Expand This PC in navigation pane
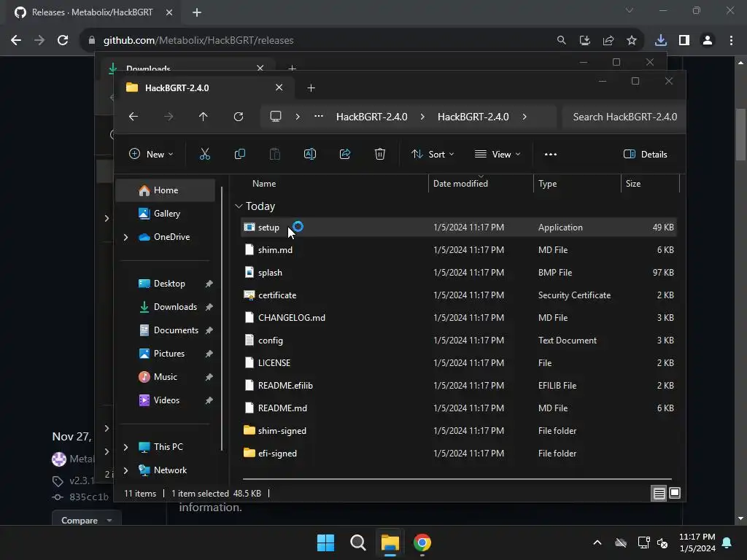747x560 pixels. tap(125, 447)
